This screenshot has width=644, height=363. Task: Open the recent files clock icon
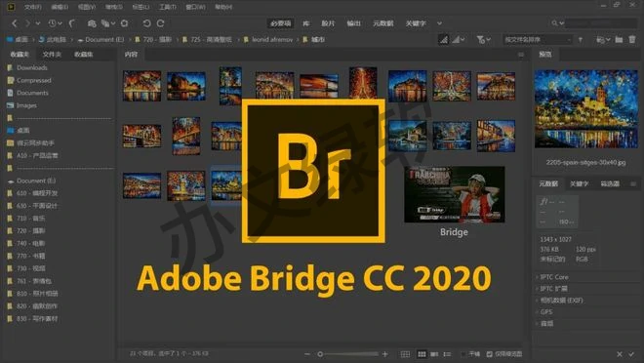[52, 23]
